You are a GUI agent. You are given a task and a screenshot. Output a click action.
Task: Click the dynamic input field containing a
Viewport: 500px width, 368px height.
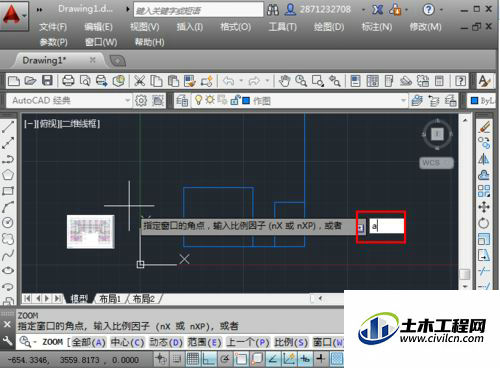tap(386, 226)
